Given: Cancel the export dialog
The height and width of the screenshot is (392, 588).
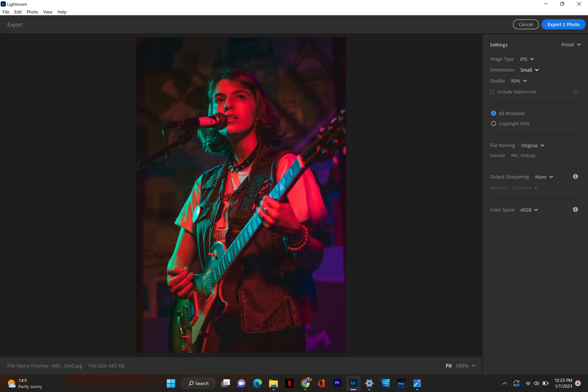Looking at the screenshot, I should tap(526, 24).
